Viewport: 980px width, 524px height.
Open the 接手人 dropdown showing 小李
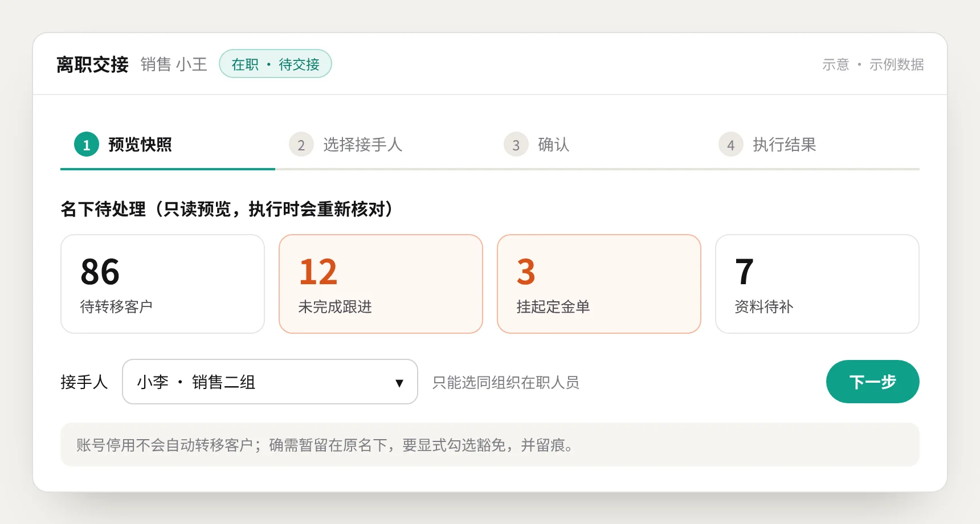[270, 382]
